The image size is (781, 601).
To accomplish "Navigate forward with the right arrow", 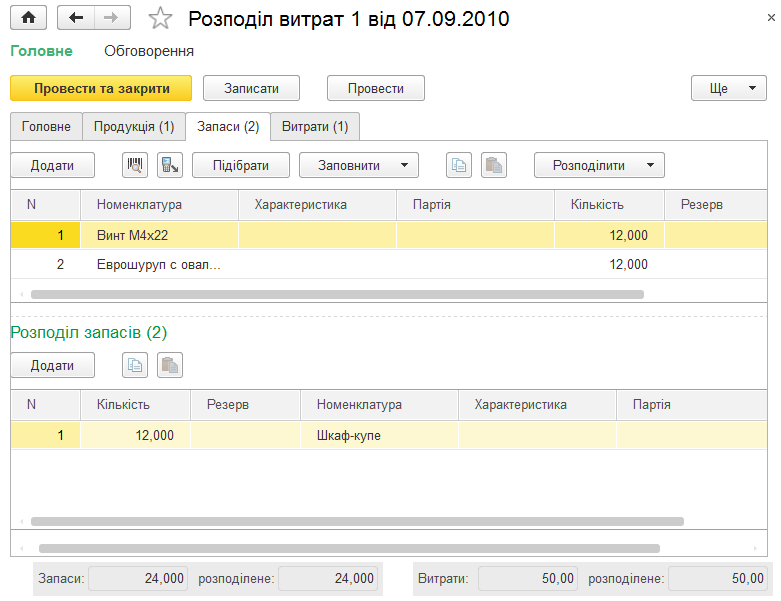I will pos(112,18).
